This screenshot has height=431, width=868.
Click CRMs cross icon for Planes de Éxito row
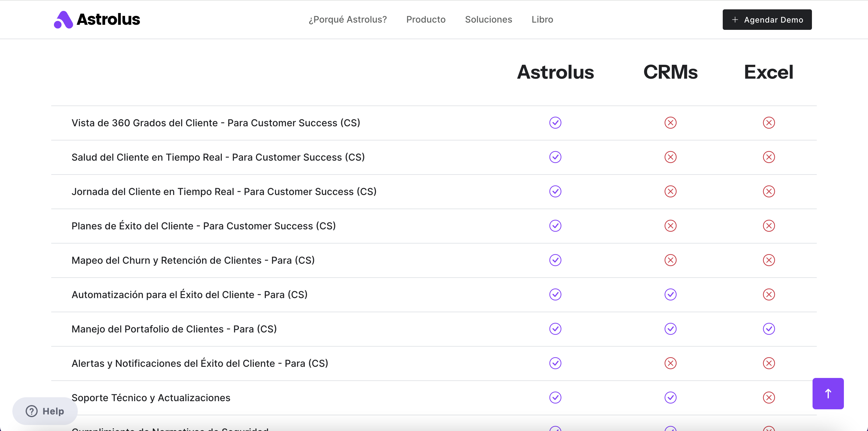click(x=670, y=226)
